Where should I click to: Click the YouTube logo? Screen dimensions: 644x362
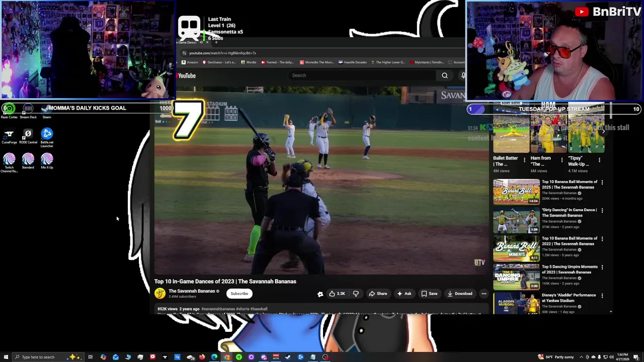tap(186, 75)
